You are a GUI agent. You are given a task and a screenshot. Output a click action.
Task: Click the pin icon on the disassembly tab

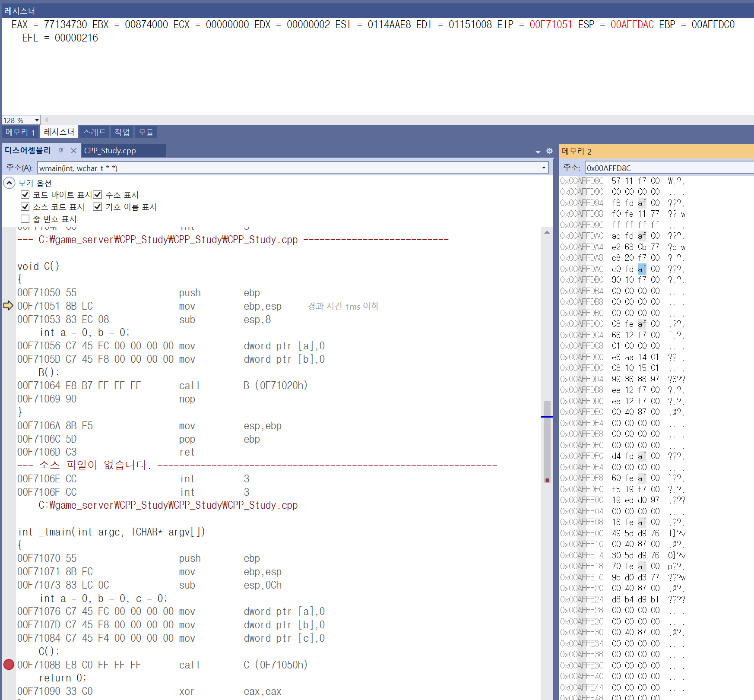tap(61, 151)
